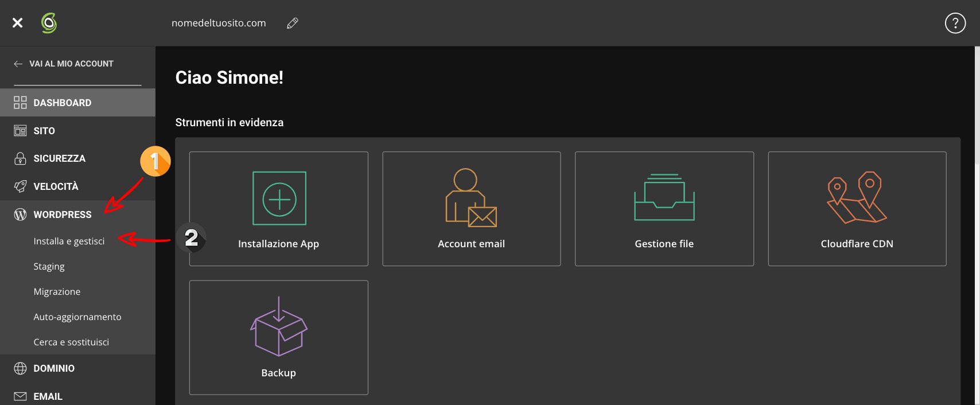Image resolution: width=980 pixels, height=405 pixels.
Task: Open Installa e gestisci submenu item
Action: 69,241
